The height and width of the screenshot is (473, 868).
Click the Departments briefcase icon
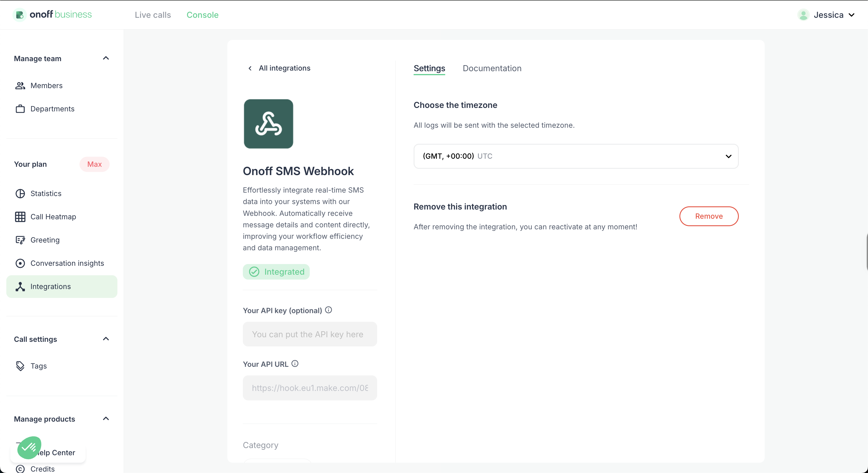[20, 109]
